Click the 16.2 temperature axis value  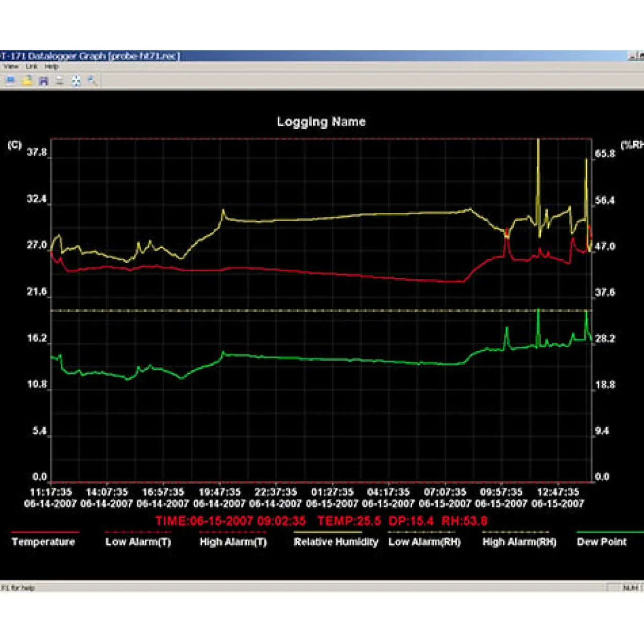(37, 338)
